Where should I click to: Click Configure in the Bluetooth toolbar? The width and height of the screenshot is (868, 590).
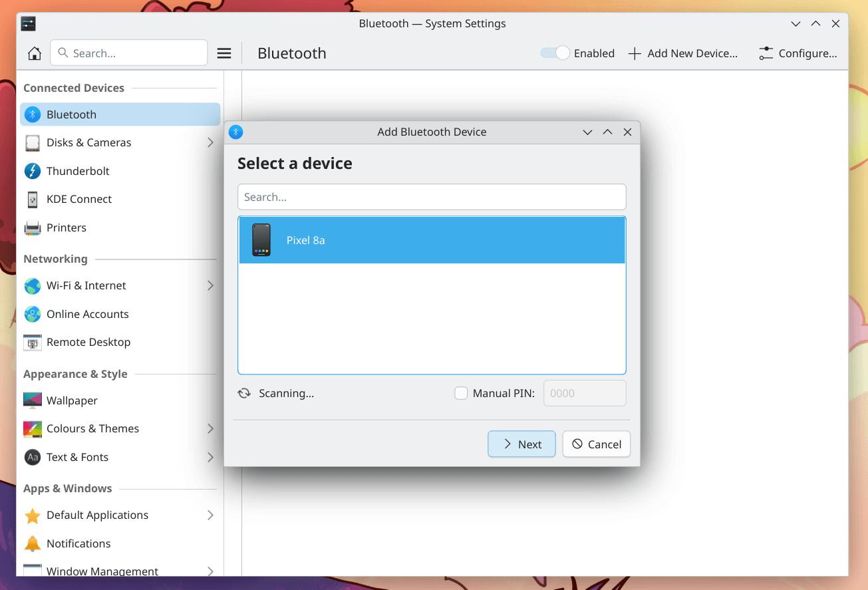click(x=797, y=53)
